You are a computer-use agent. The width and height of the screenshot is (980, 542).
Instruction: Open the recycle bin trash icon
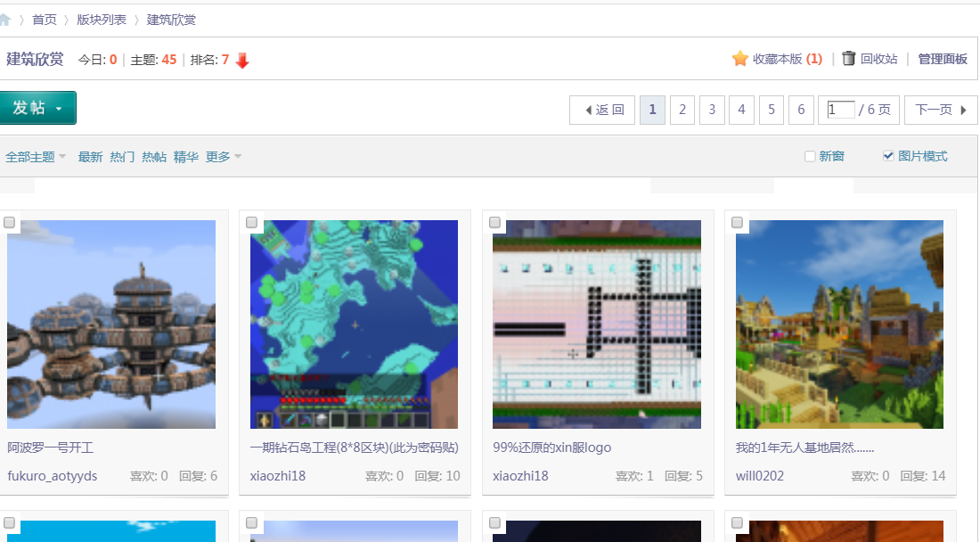[849, 59]
